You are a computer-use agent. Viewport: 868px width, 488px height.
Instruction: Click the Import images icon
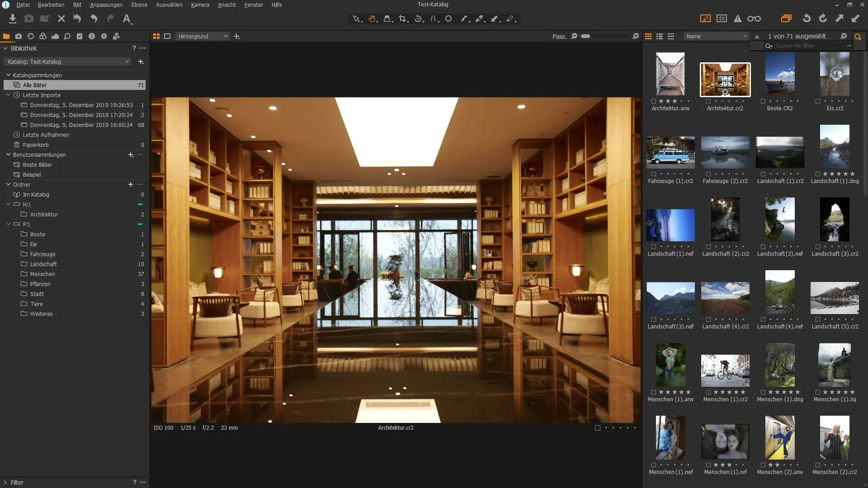tap(13, 19)
